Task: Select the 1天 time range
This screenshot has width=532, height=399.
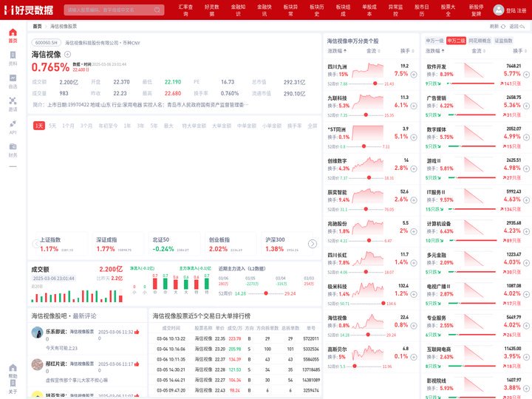Action: (x=39, y=126)
